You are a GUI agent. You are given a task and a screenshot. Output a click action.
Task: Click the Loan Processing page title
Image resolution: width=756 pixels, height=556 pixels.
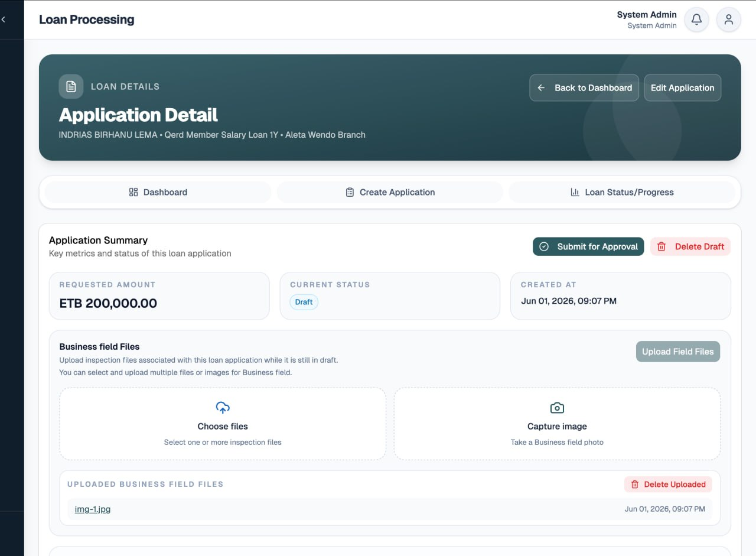click(x=87, y=19)
